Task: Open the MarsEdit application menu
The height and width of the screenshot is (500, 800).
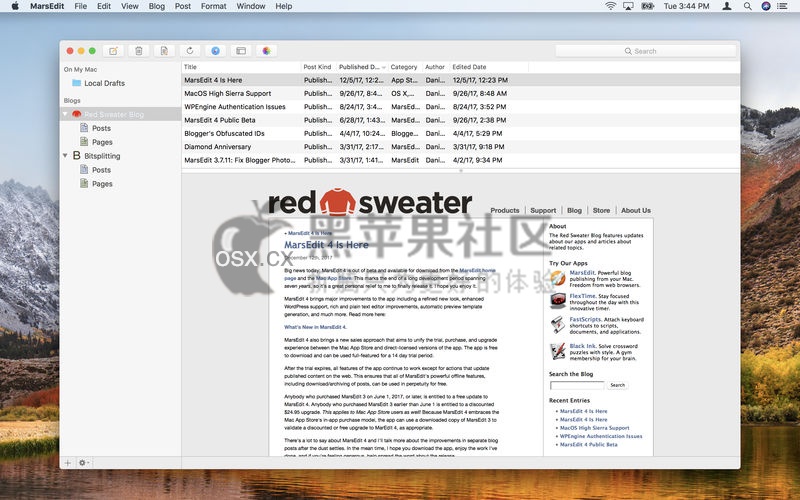Action: point(47,6)
